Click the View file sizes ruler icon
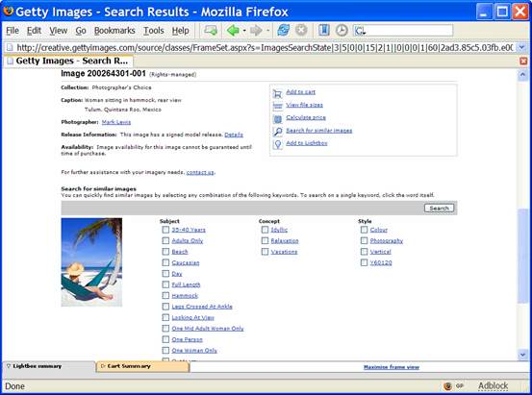The height and width of the screenshot is (395, 532). click(x=277, y=106)
